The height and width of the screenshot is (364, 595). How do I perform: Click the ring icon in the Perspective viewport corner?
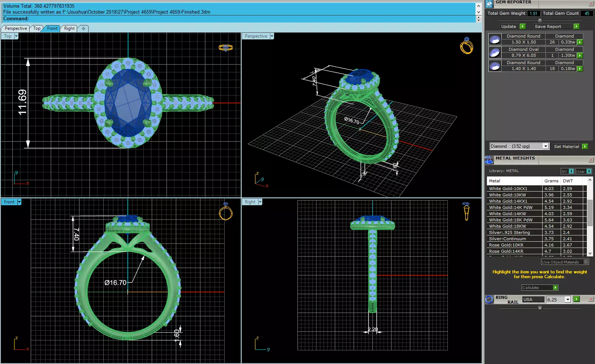pos(466,46)
